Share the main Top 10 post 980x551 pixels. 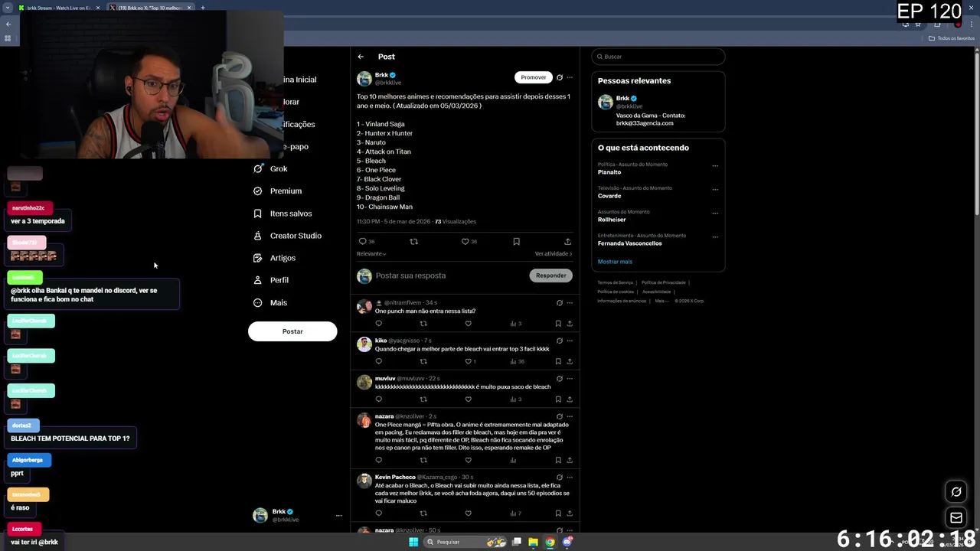[567, 241]
